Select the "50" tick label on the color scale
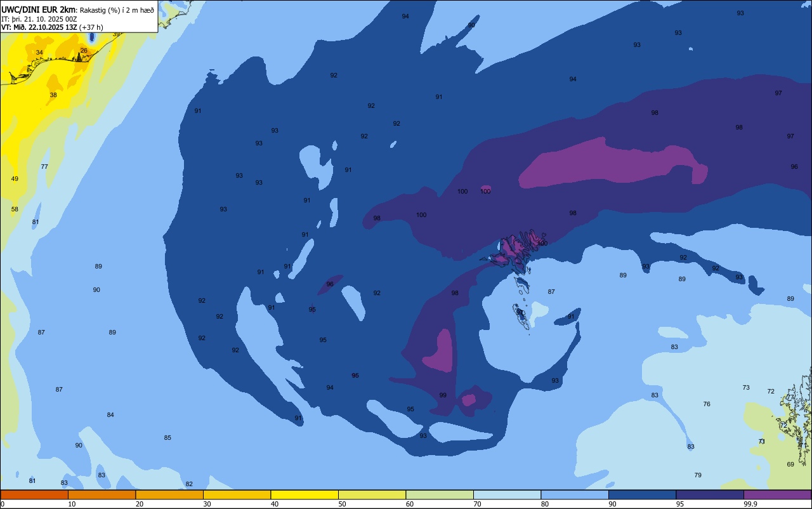Screen dimensions: 812x509 coord(342,504)
